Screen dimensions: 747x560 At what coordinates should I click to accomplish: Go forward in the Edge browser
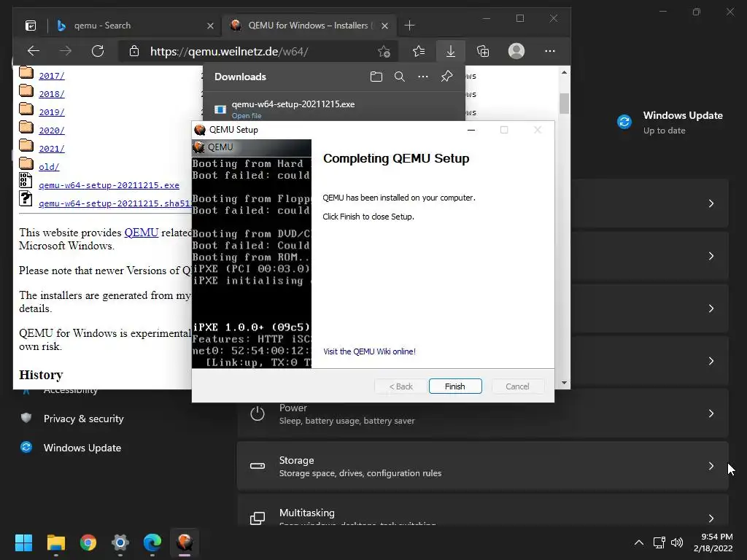[66, 51]
